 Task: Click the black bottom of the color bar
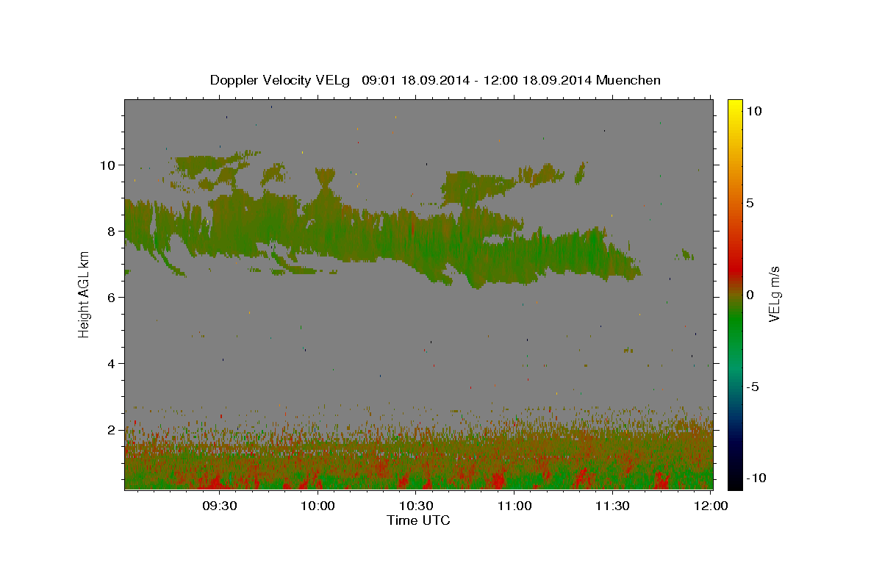[735, 483]
